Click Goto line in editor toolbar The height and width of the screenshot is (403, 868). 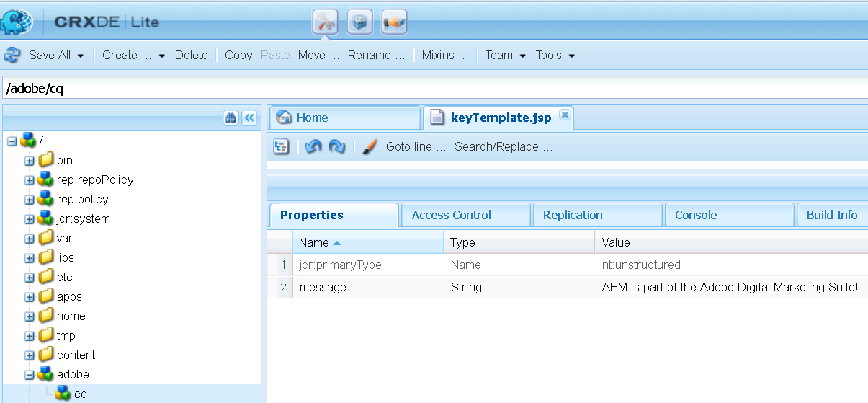tap(416, 146)
